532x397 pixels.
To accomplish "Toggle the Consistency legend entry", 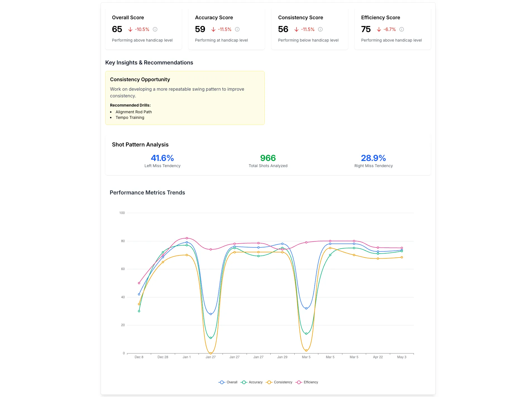I will pos(279,382).
